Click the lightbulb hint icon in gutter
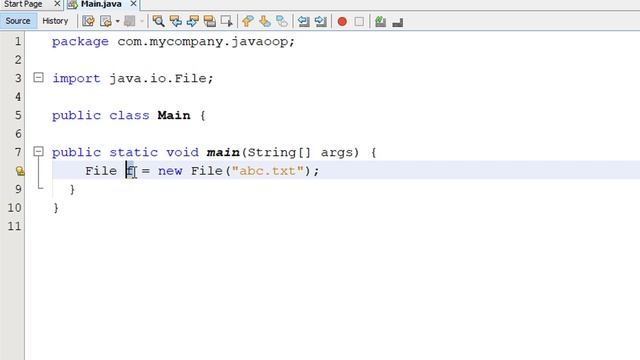The width and height of the screenshot is (640, 360). [x=20, y=171]
